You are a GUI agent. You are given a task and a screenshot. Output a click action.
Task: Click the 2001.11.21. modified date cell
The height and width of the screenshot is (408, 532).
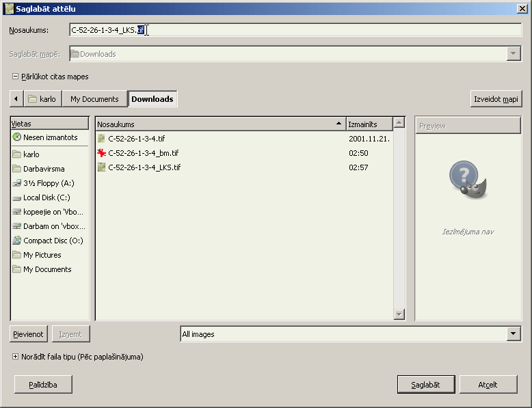click(369, 139)
